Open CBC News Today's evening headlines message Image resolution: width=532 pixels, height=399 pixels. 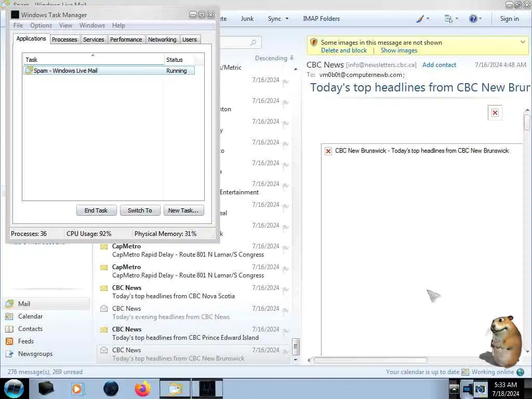pos(194,312)
